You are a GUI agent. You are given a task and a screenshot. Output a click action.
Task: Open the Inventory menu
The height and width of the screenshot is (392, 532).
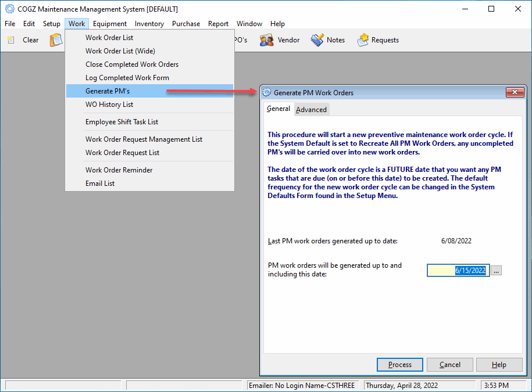pos(149,24)
